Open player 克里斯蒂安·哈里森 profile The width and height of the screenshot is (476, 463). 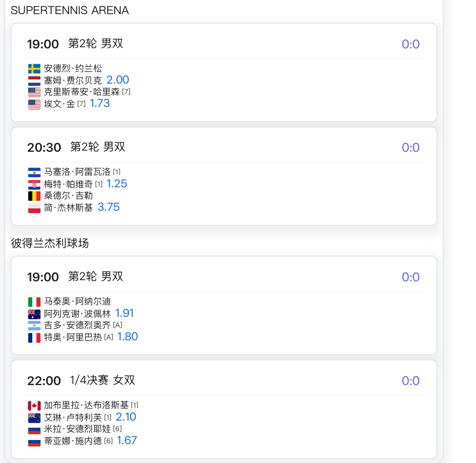[x=82, y=92]
